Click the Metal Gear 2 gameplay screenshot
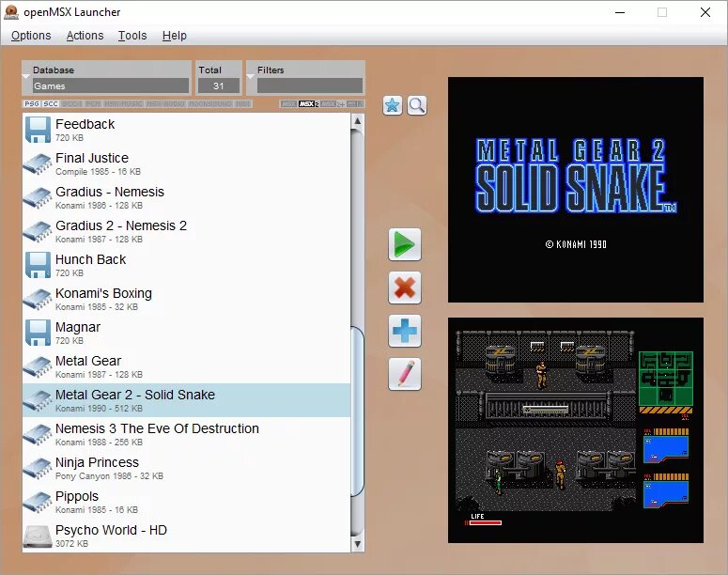The width and height of the screenshot is (728, 575). (x=576, y=430)
